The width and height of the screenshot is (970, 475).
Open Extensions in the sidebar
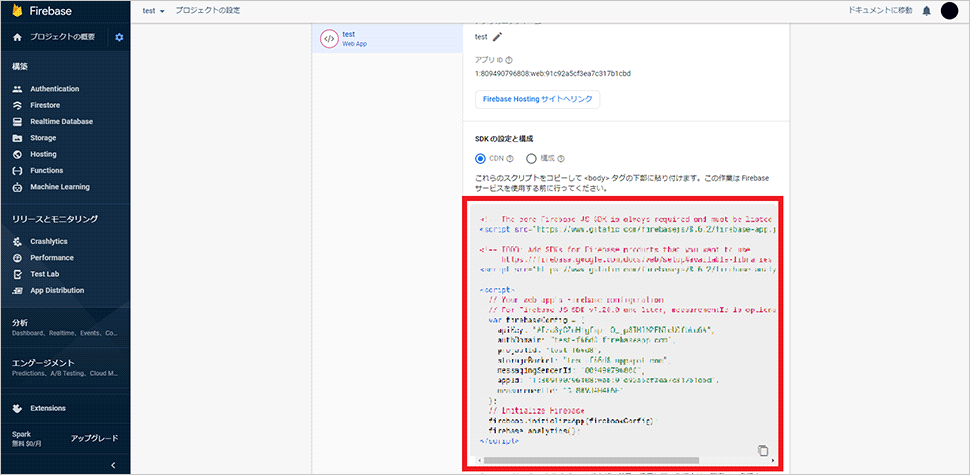(x=48, y=408)
